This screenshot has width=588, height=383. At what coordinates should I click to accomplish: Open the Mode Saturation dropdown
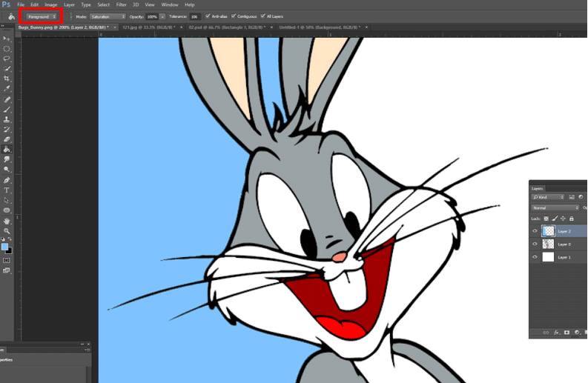[108, 17]
